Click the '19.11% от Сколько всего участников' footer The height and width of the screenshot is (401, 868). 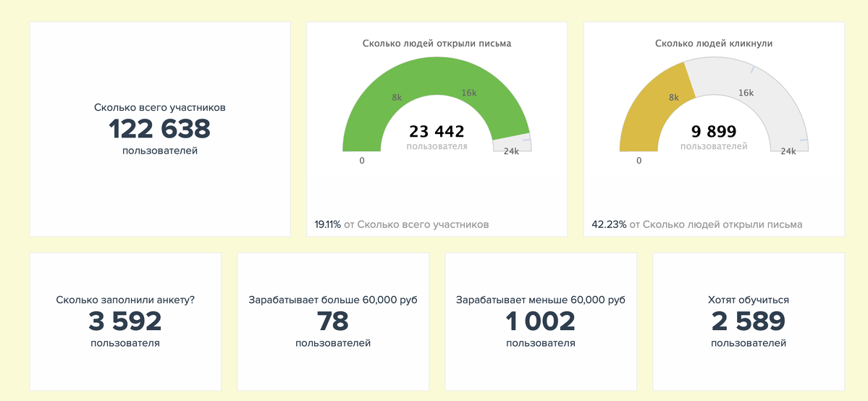[x=401, y=224]
